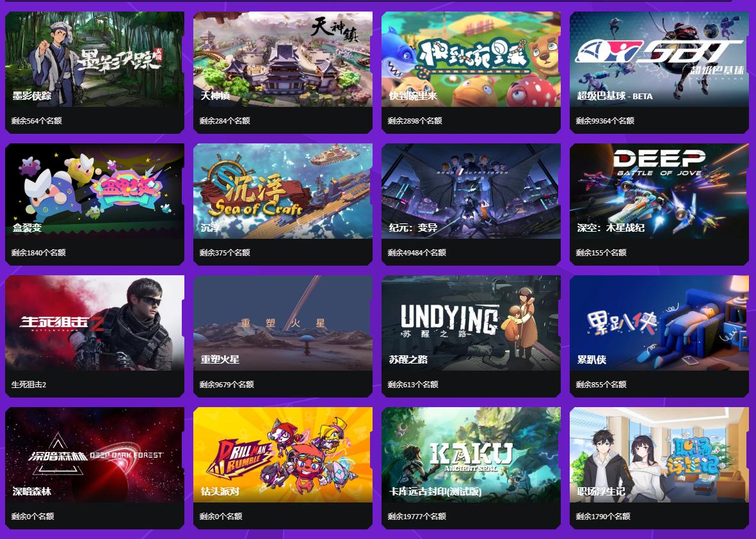Viewport: 756px width, 539px height.
Task: Open the 生死狙击2 game card
Action: tap(95, 337)
